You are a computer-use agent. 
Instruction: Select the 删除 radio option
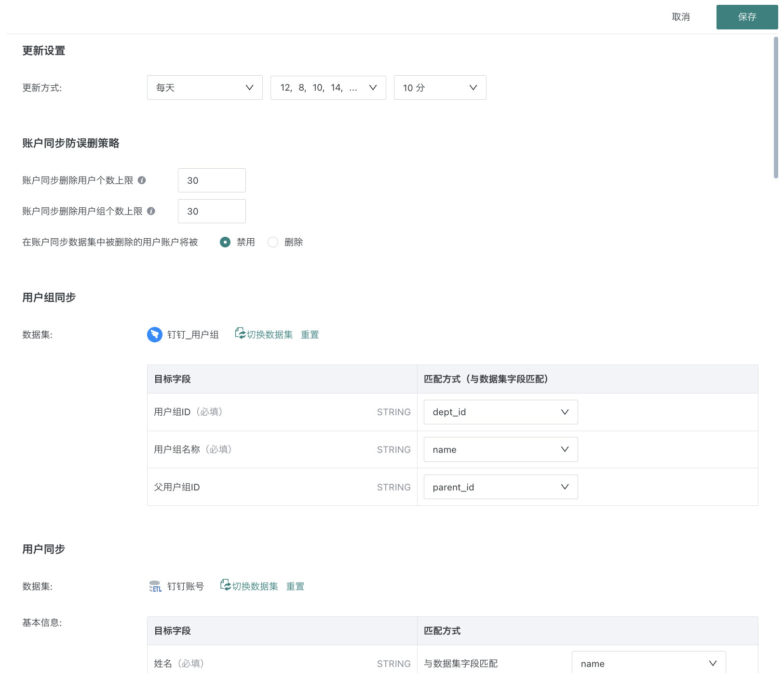[273, 242]
